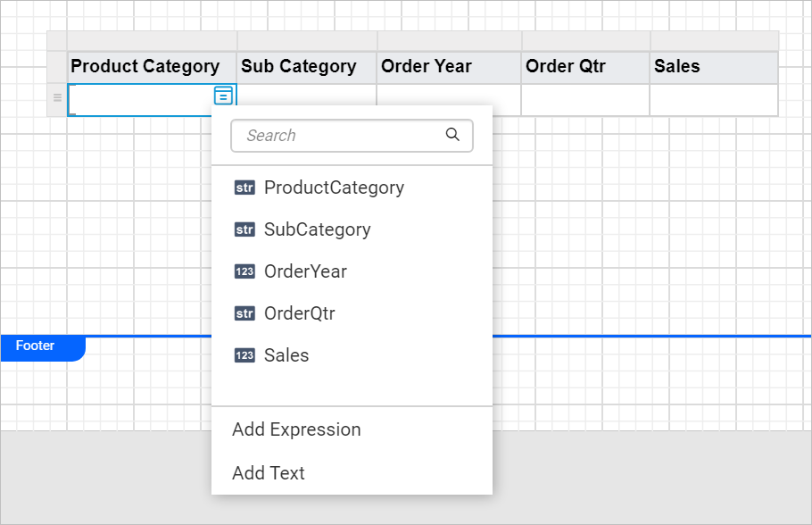
Task: Focus the Search fields input box
Action: point(352,136)
